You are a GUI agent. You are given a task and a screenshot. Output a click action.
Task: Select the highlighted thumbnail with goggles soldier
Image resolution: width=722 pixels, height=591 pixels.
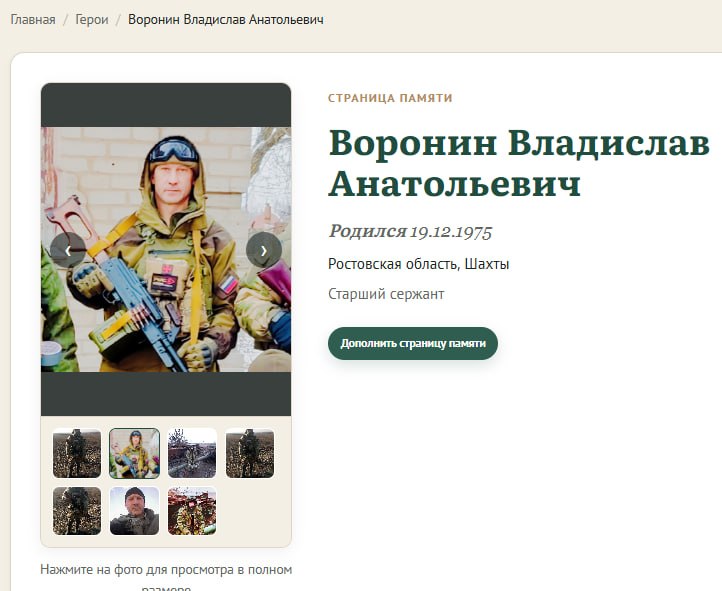coord(134,453)
